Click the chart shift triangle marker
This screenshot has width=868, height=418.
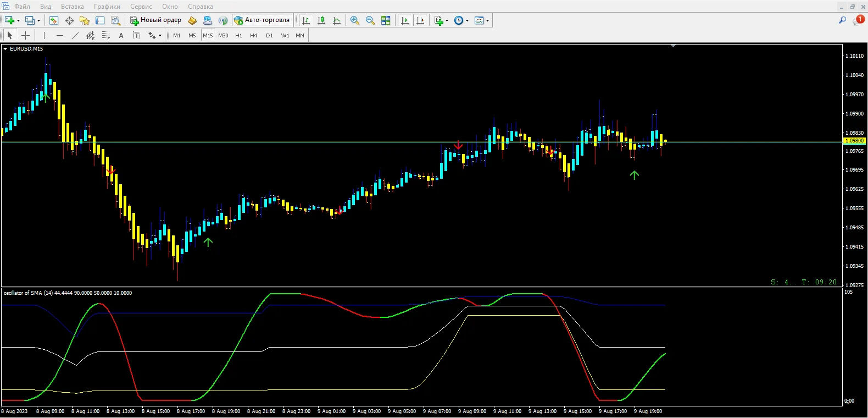pyautogui.click(x=673, y=46)
